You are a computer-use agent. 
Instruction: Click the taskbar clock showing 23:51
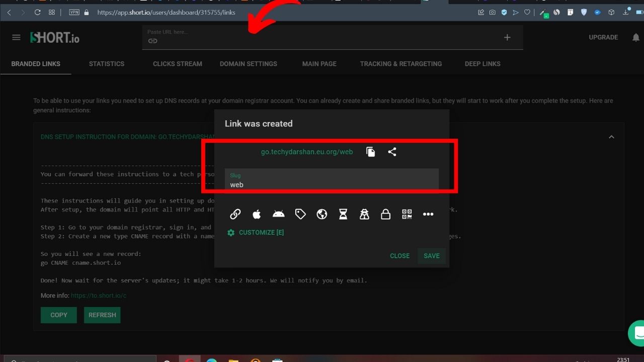click(x=623, y=359)
